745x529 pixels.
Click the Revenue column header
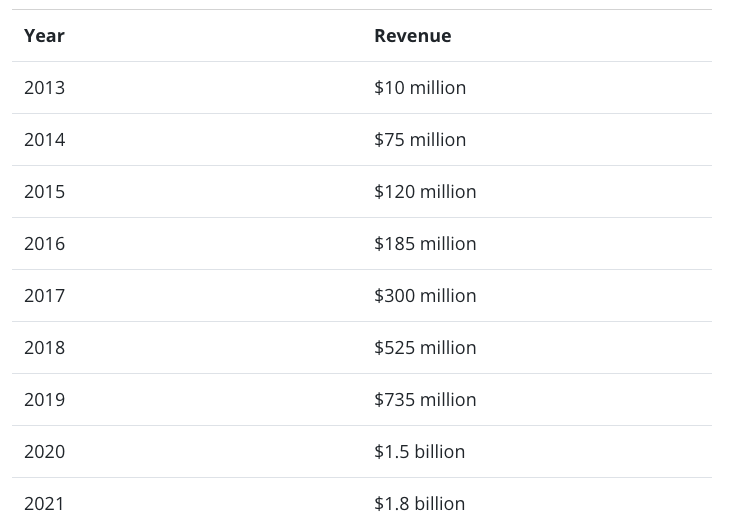point(412,36)
